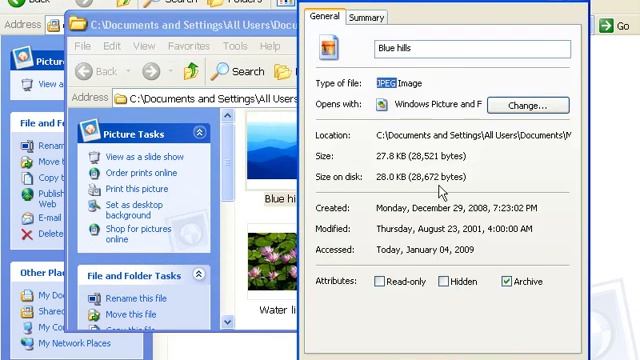The height and width of the screenshot is (360, 640).
Task: Enable the Hidden attribute checkbox
Action: [x=443, y=281]
